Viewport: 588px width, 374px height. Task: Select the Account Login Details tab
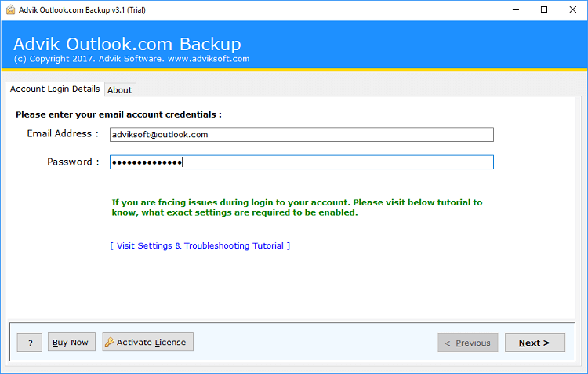pos(55,89)
